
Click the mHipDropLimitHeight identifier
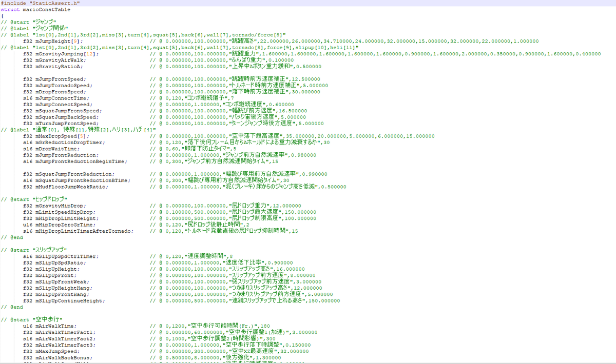click(x=66, y=218)
